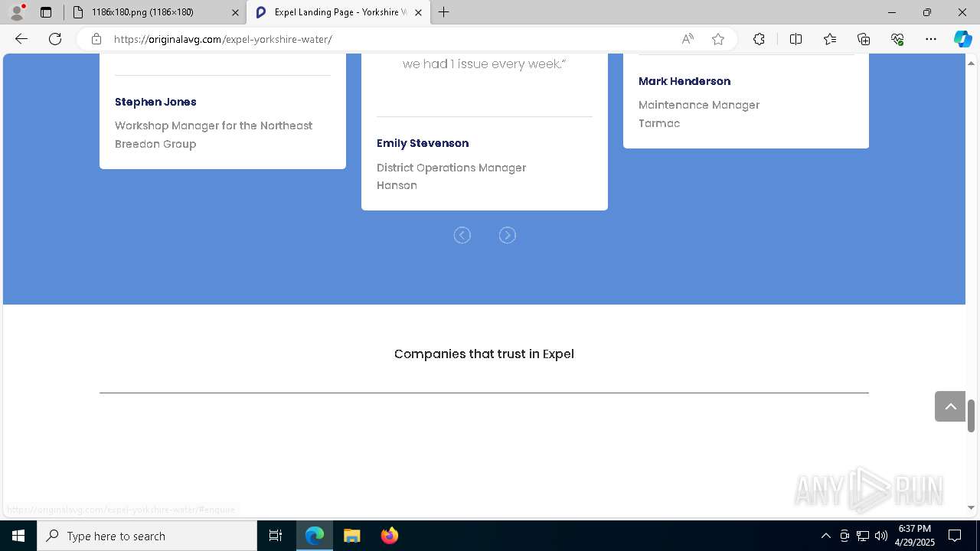The image size is (980, 551).
Task: Close the Expel Landing Page tab
Action: tap(418, 12)
